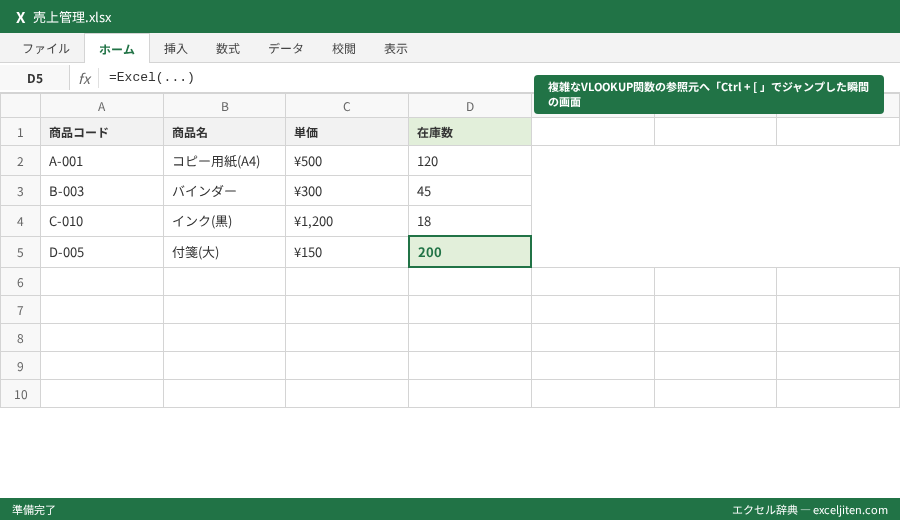Select row 1 header
The height and width of the screenshot is (520, 900).
(x=20, y=132)
